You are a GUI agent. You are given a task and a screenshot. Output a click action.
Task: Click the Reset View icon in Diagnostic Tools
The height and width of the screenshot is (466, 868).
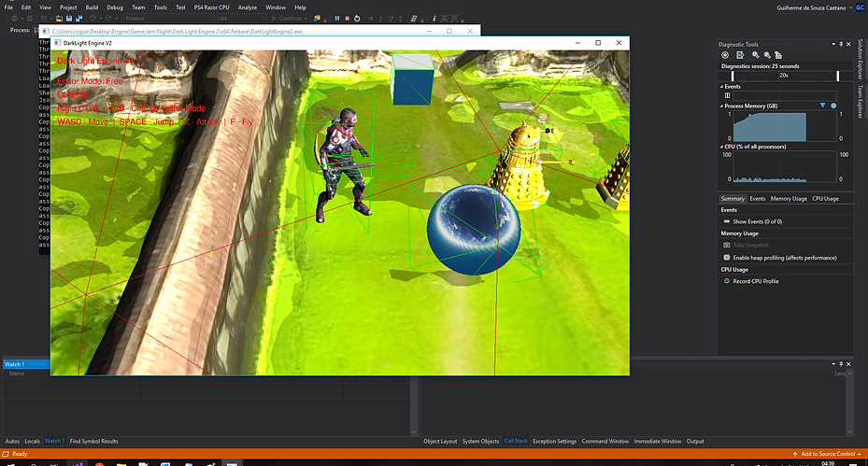pos(778,55)
